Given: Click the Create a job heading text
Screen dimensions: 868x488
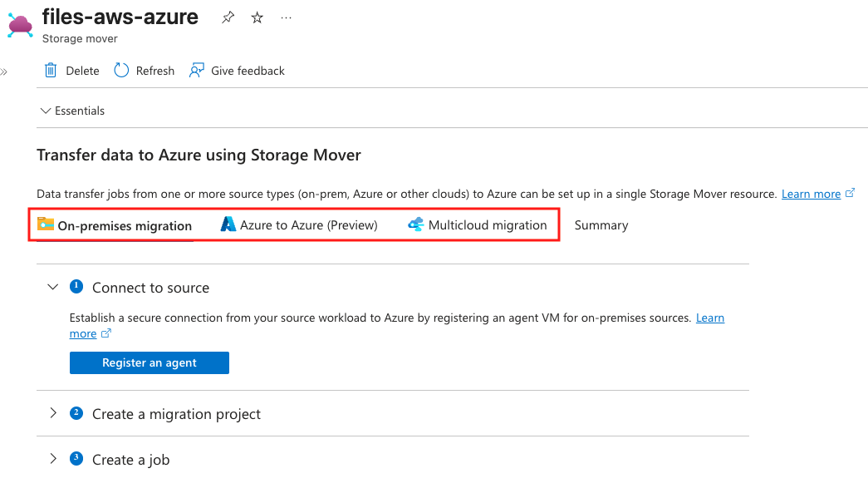Looking at the screenshot, I should 130,460.
